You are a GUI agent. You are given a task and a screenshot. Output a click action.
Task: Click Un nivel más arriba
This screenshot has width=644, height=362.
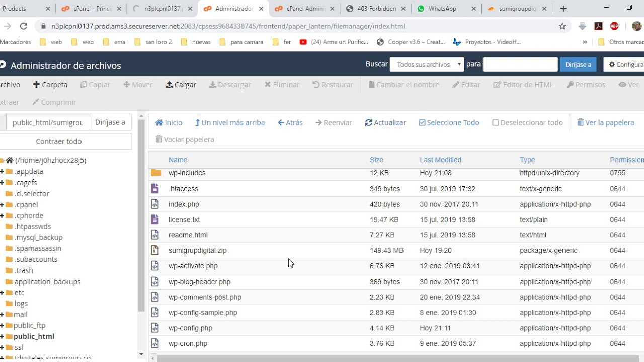230,123
